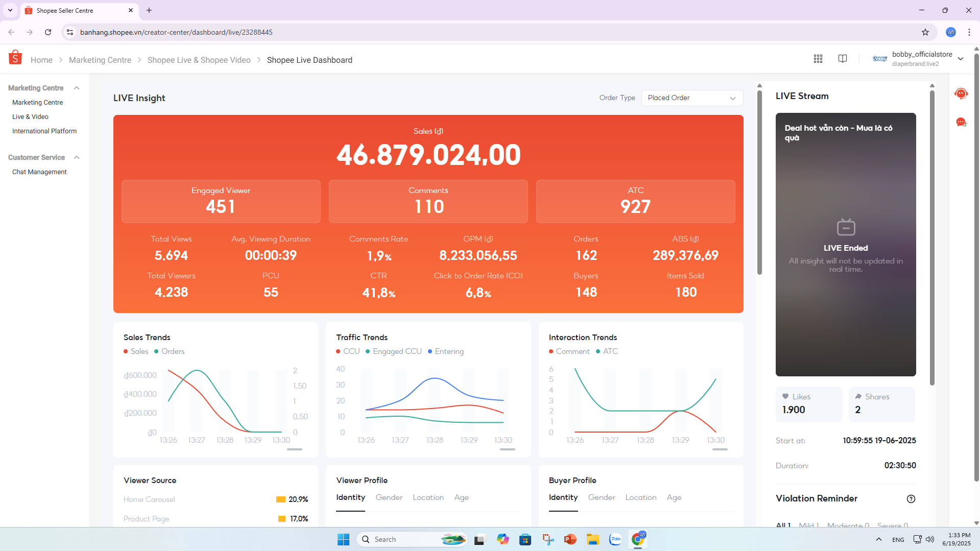Open a new browser tab
The image size is (980, 551).
tap(149, 10)
